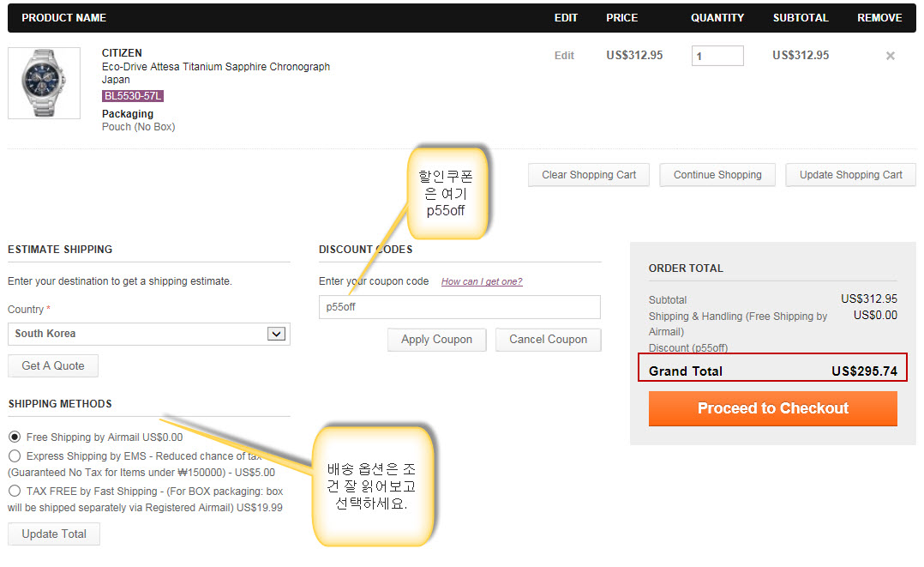
Task: Select Free Shipping by Airmail option
Action: pyautogui.click(x=15, y=437)
